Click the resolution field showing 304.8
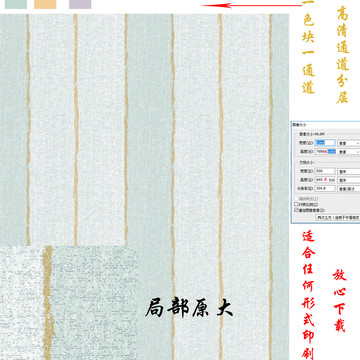 325,188
